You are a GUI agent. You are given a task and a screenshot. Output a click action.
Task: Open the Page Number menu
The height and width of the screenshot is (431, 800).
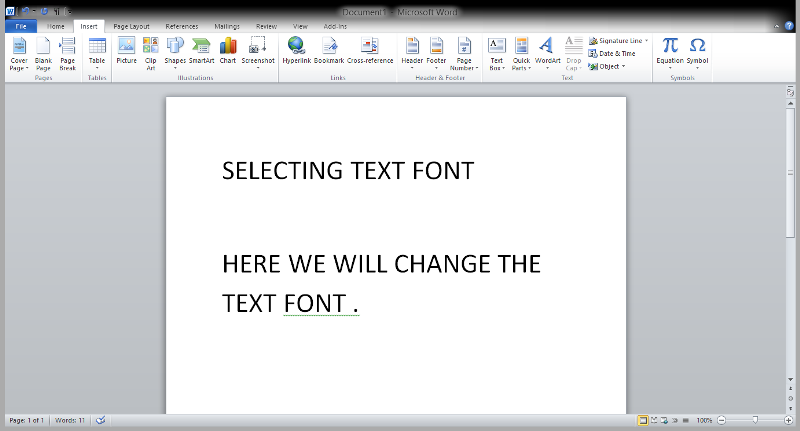(464, 54)
